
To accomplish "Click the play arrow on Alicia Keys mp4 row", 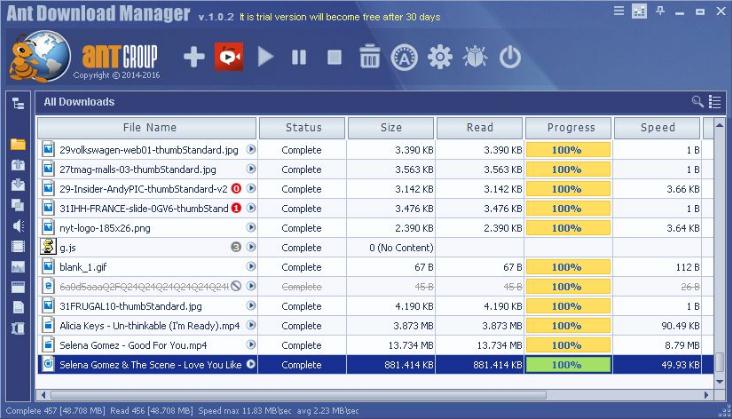I will click(x=251, y=325).
